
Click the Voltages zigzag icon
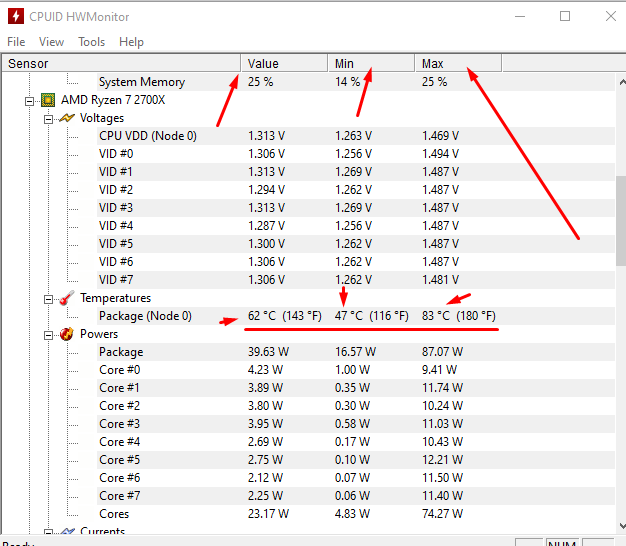point(67,118)
